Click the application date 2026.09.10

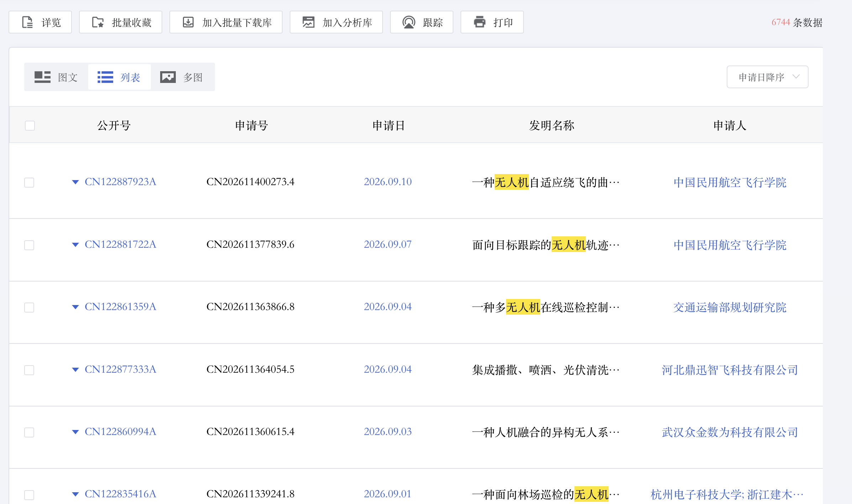388,182
